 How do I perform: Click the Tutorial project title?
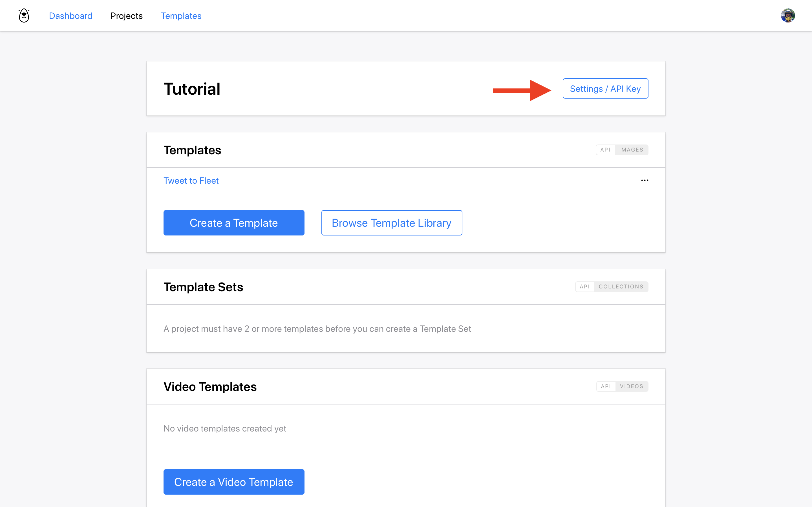click(x=192, y=89)
